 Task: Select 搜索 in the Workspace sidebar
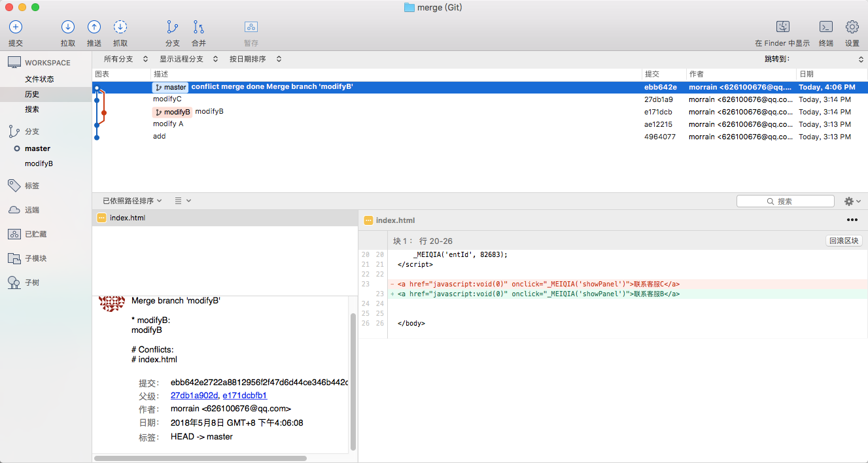(32, 109)
